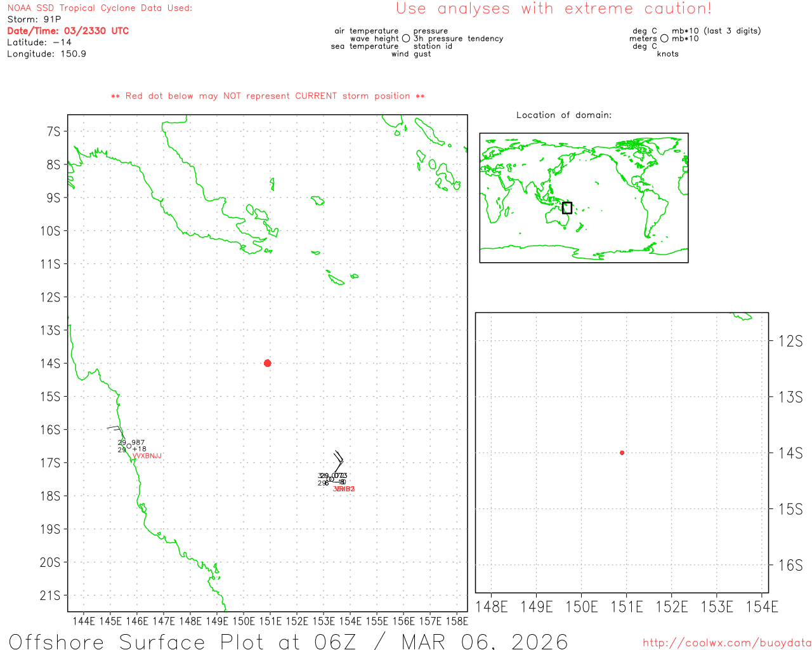Screen dimensions: 812x650
Task: Select the VVXBNJJ station id label
Action: click(x=147, y=456)
